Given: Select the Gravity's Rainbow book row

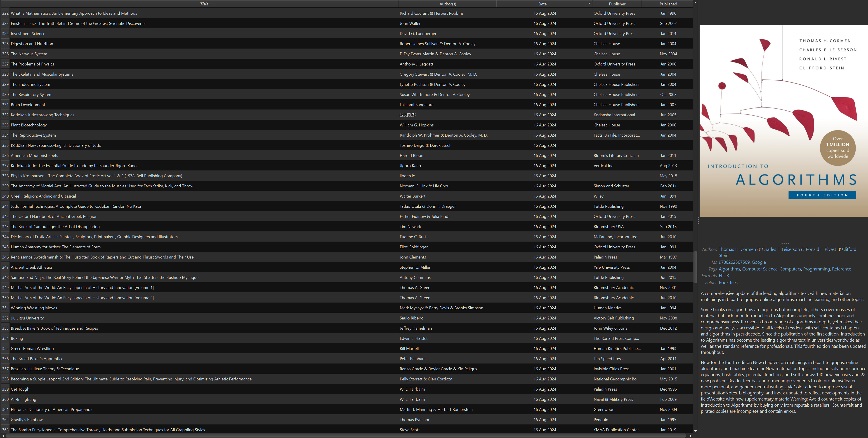Looking at the screenshot, I should pyautogui.click(x=347, y=420).
